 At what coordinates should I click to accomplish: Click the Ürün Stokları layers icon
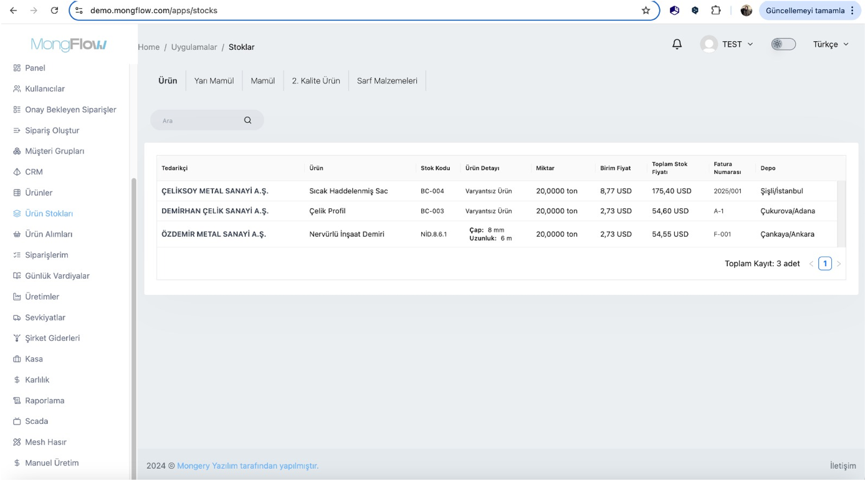pos(17,213)
